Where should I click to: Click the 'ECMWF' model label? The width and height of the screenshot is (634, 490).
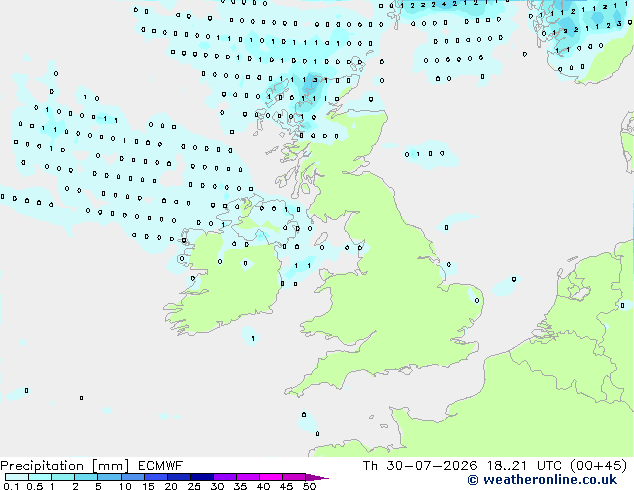click(161, 466)
